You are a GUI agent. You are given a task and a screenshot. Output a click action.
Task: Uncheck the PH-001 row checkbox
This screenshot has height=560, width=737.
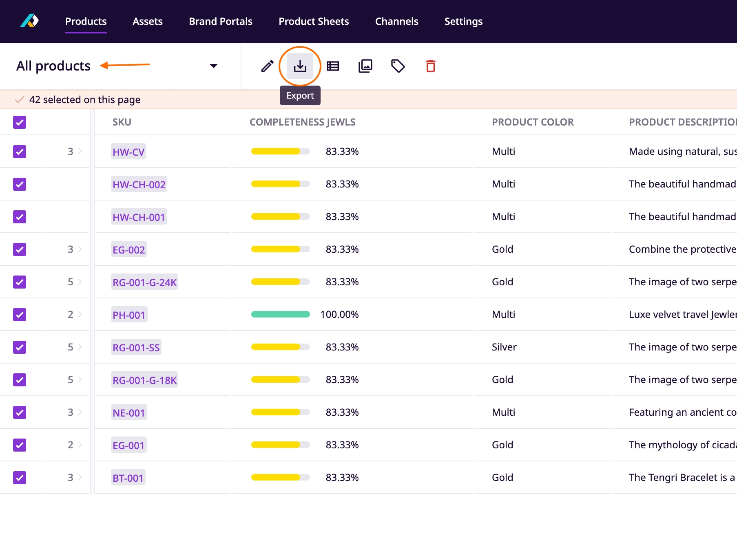20,315
